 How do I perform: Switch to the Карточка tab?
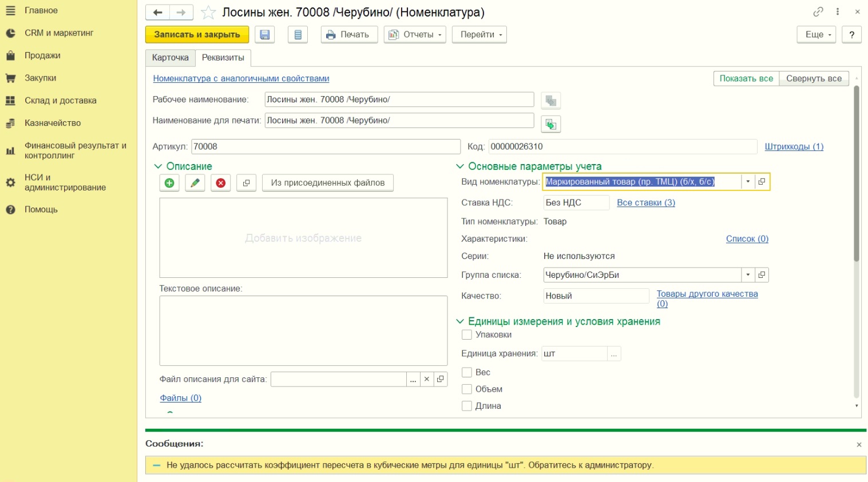(x=170, y=58)
